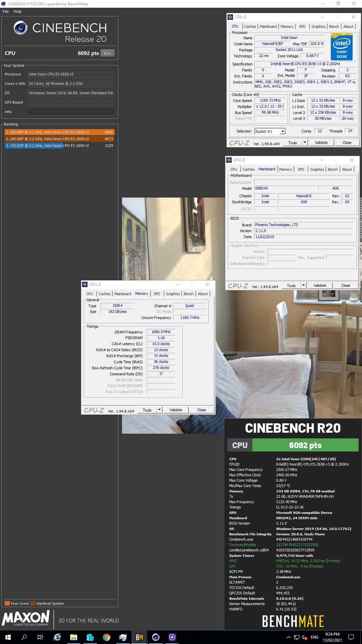Click Tools button in Memory window
This screenshot has height=644, width=362.
[147, 410]
